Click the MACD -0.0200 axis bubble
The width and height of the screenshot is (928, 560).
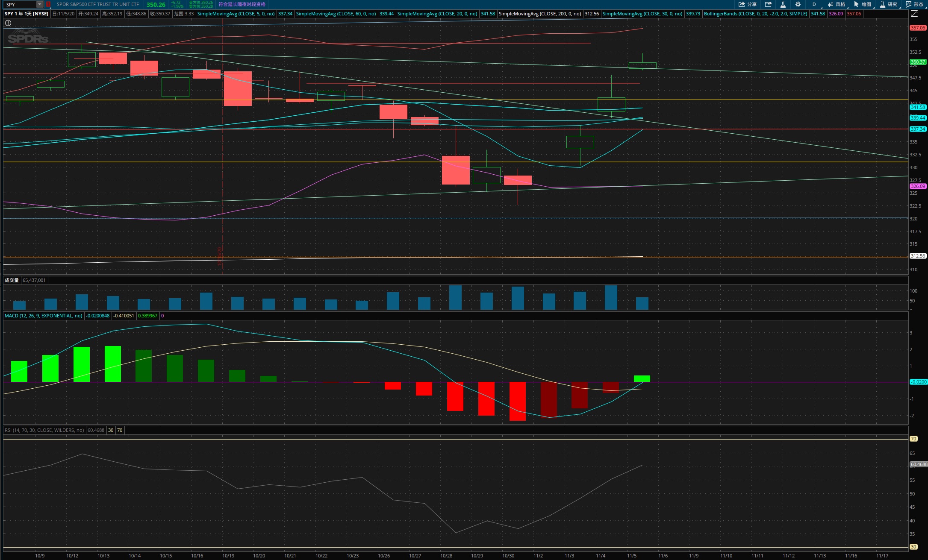pos(918,382)
